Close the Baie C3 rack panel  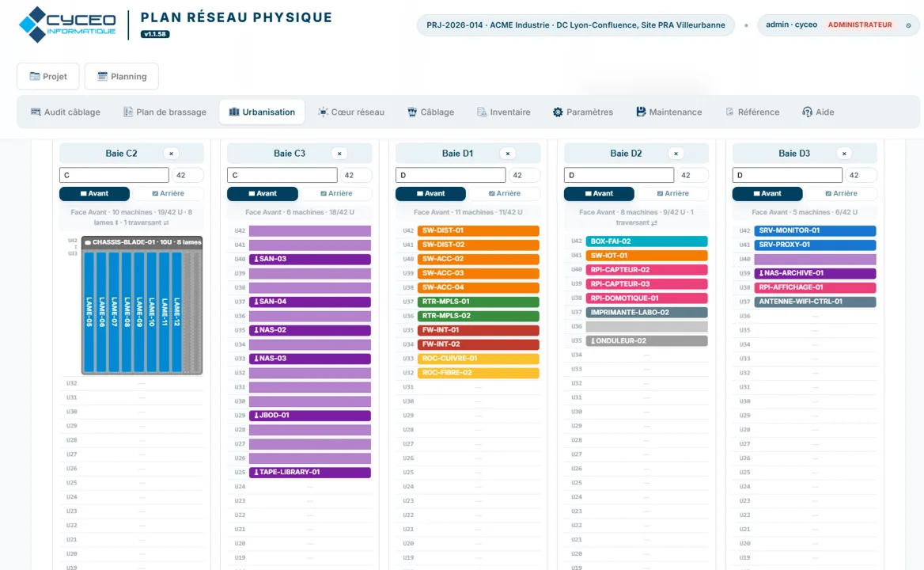tap(339, 154)
